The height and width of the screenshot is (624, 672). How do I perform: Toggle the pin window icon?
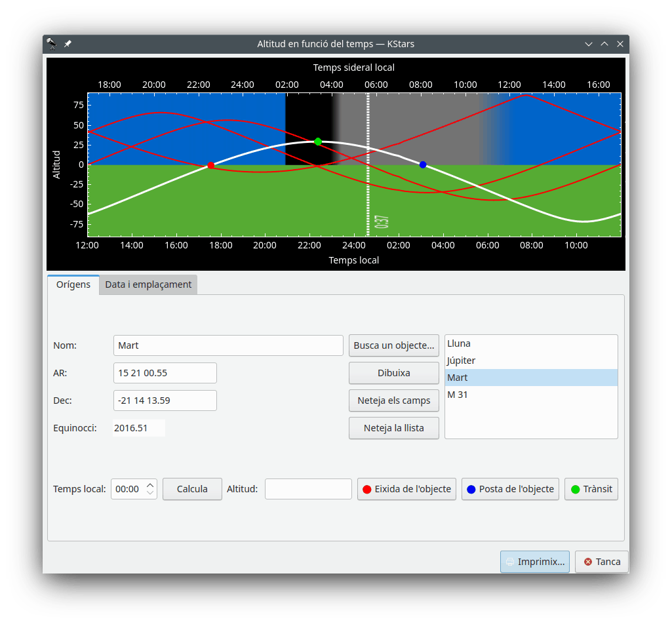click(x=68, y=44)
